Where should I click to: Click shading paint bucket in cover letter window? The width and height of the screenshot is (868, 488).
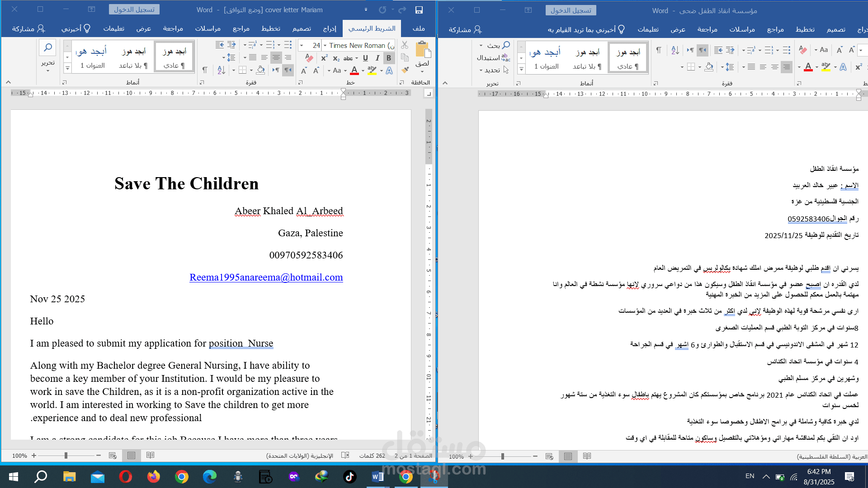click(x=260, y=70)
